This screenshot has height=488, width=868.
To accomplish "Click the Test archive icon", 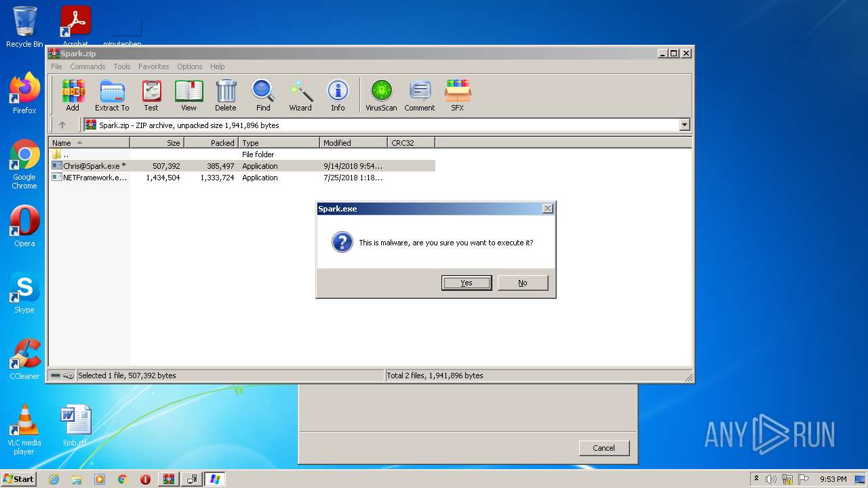I will [151, 95].
